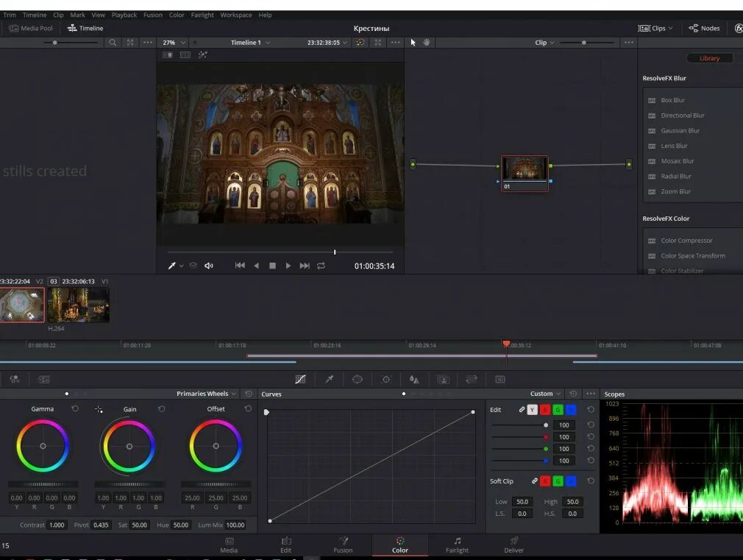Toggle loop playback in viewer
Image resolution: width=743 pixels, height=560 pixels.
tap(321, 266)
